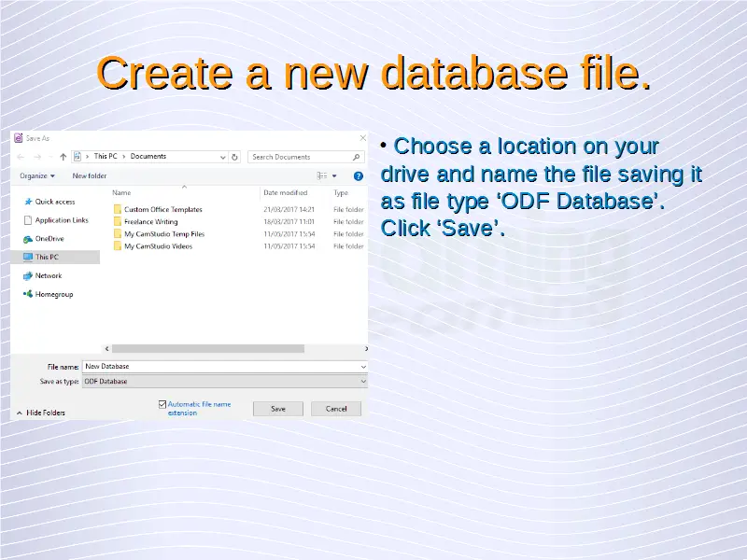This screenshot has height=560, width=747.
Task: Click the search magnifier in Search Documents
Action: [357, 157]
